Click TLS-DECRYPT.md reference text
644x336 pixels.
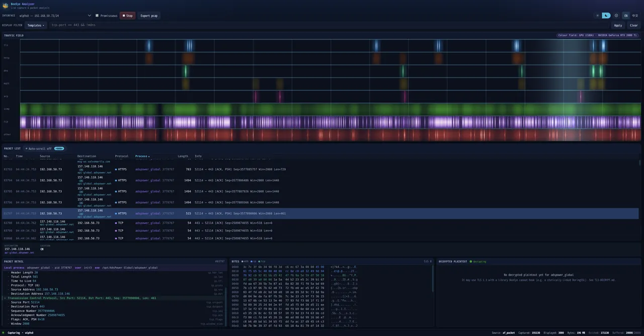(x=604, y=280)
